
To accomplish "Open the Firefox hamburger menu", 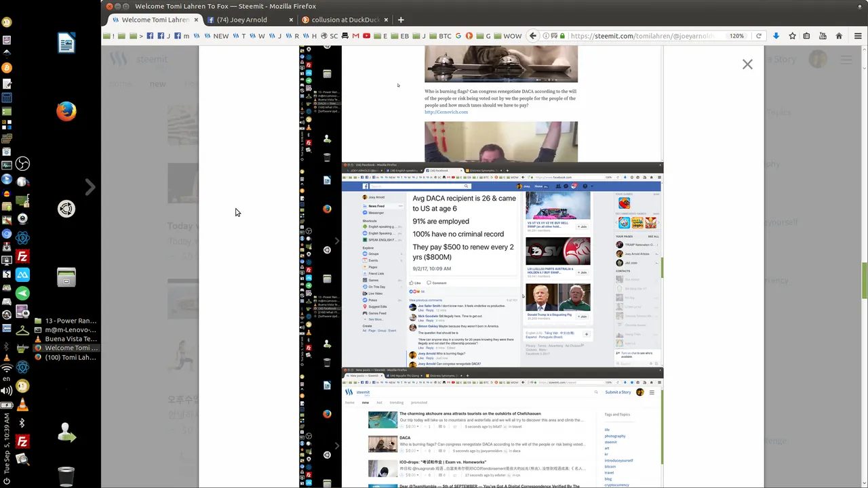I will 858,36.
